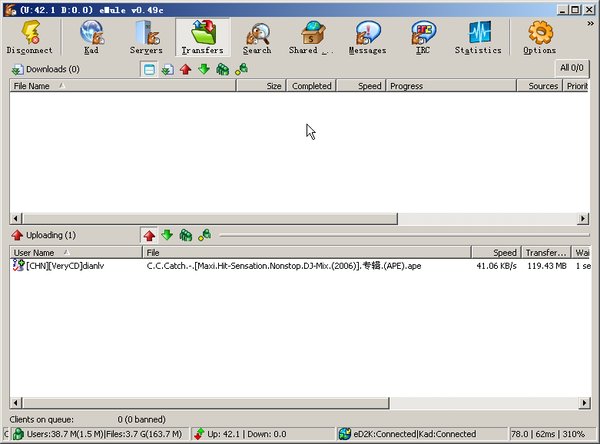Sort downloads by Sources column
This screenshot has height=444, width=600.
pyautogui.click(x=540, y=86)
